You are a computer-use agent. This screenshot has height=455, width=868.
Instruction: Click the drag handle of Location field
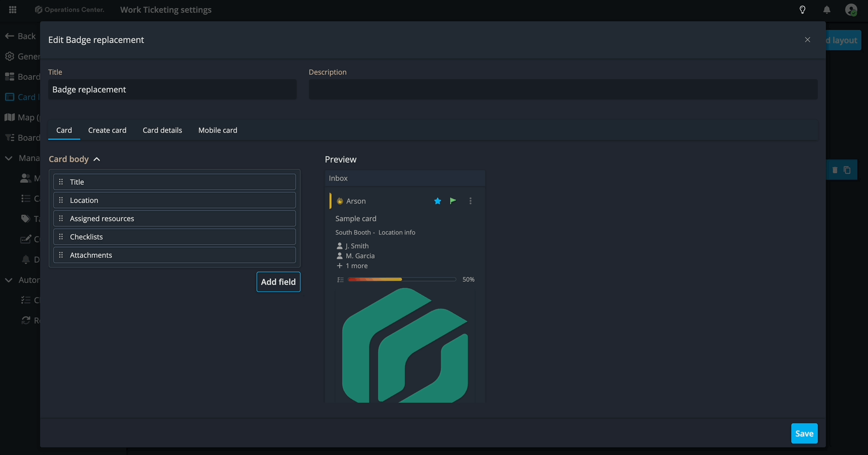tap(61, 200)
